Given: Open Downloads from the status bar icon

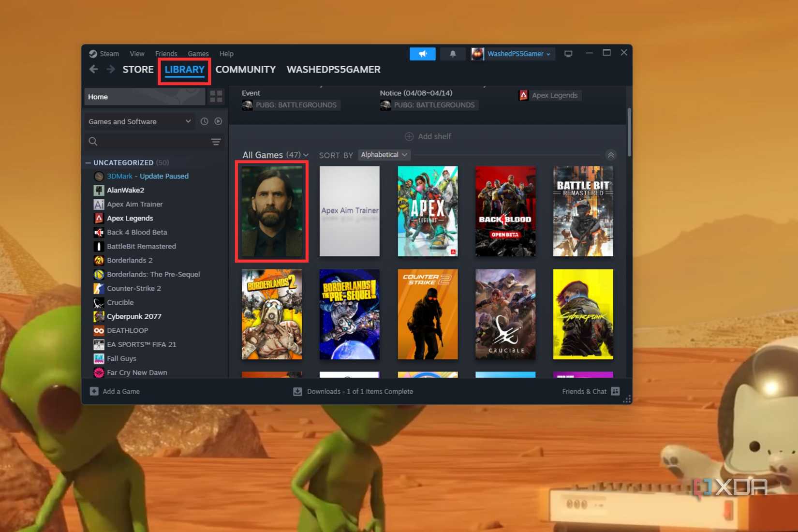Looking at the screenshot, I should pos(298,391).
